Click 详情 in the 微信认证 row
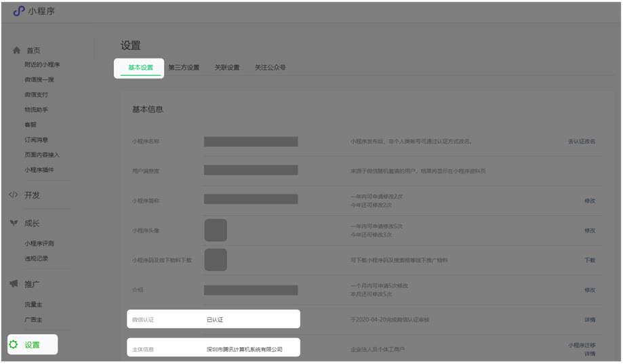 [x=589, y=320]
